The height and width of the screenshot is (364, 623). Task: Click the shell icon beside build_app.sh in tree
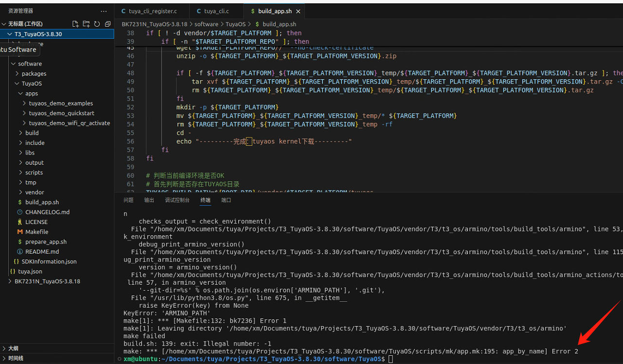(x=20, y=202)
